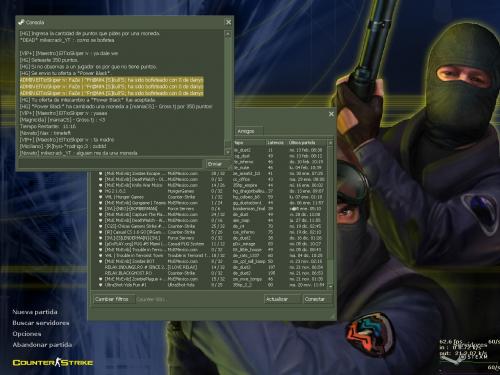Image resolution: width=500 pixels, height=375 pixels.
Task: Click the console scrollbar down arrow
Action: pos(228,152)
